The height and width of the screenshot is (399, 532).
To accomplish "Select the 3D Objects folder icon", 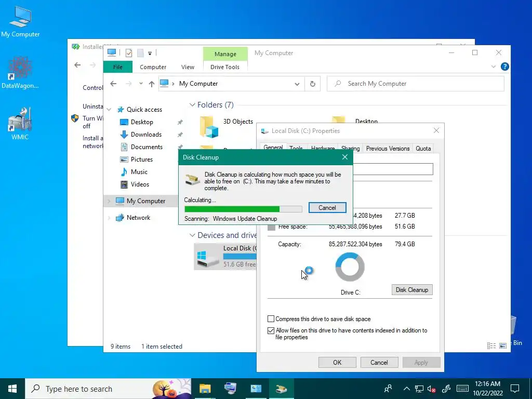I will (208, 127).
